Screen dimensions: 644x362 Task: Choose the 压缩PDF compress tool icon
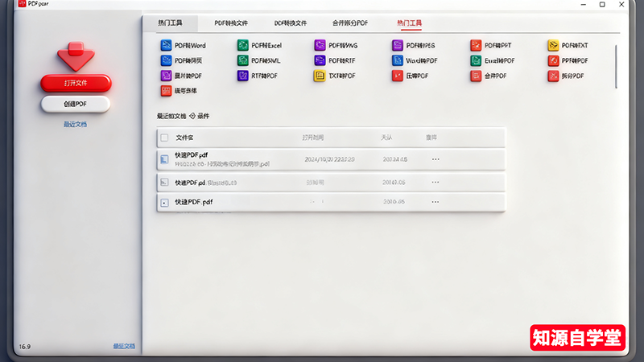(398, 76)
